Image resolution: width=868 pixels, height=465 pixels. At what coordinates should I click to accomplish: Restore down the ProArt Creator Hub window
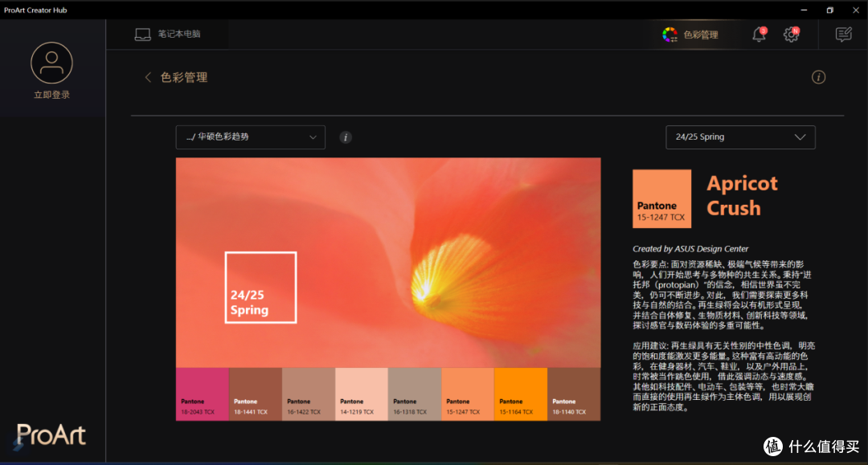point(829,10)
